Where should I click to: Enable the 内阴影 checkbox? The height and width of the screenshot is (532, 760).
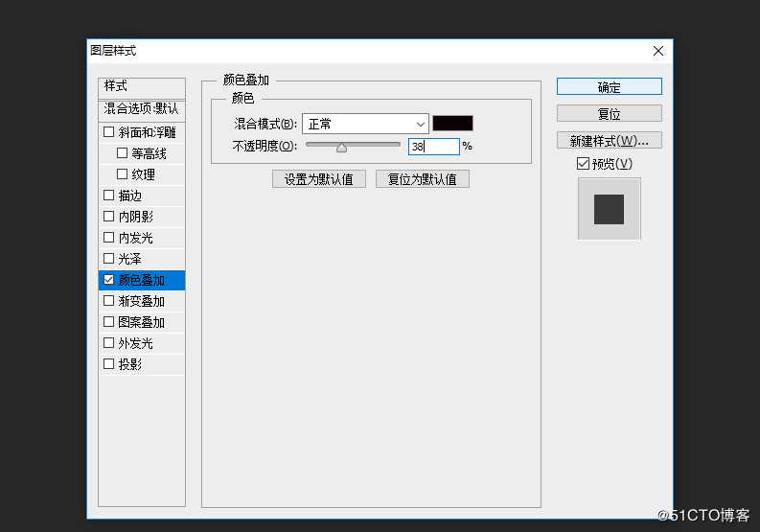(x=109, y=217)
